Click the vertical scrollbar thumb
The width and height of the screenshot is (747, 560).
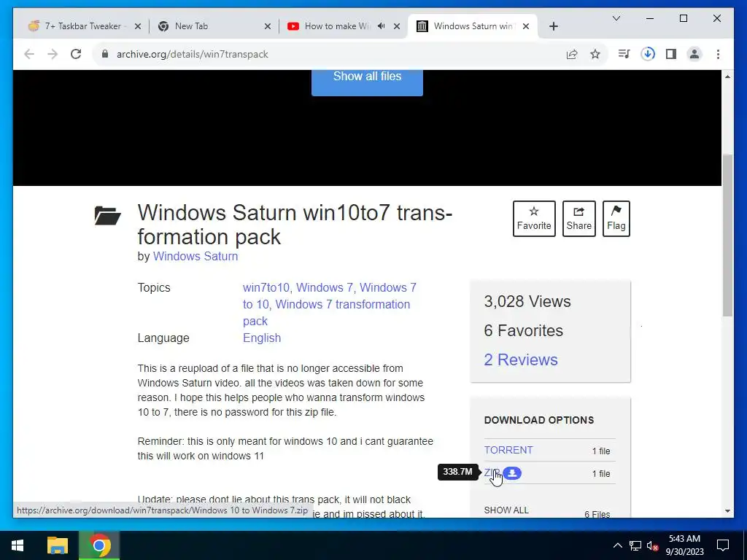(727, 236)
